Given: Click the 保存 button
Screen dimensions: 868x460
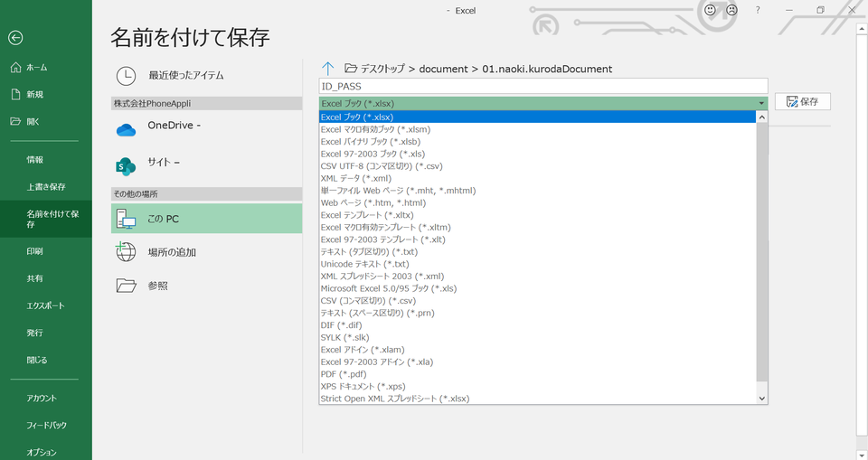Looking at the screenshot, I should pyautogui.click(x=803, y=101).
